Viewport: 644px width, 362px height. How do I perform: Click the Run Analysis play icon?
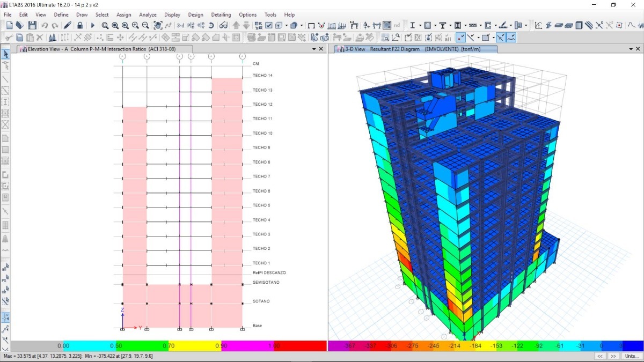tap(93, 25)
